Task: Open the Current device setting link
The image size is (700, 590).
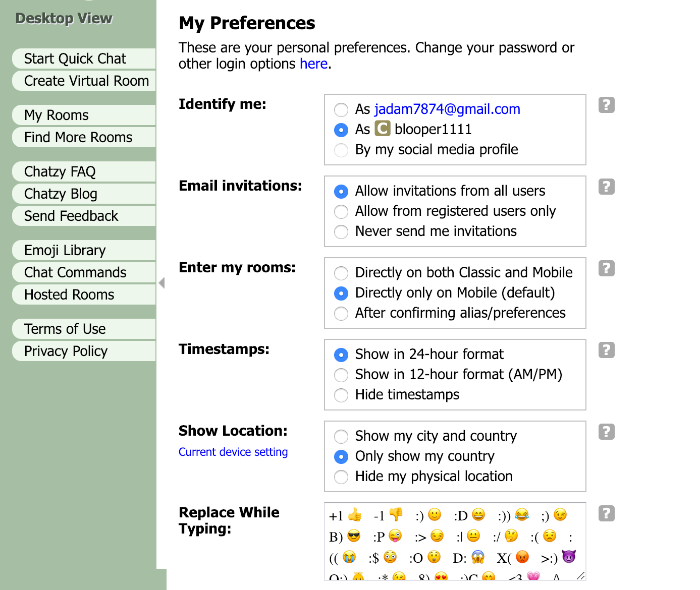Action: pos(233,452)
